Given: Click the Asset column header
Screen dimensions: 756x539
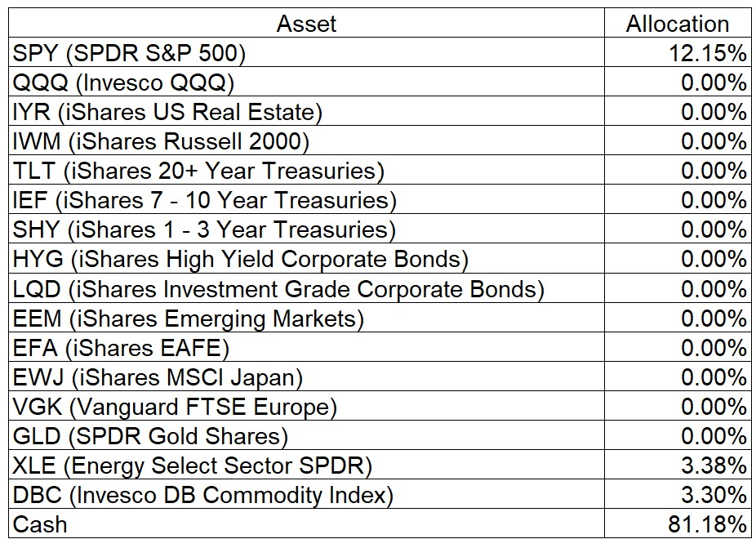Looking at the screenshot, I should click(306, 24).
